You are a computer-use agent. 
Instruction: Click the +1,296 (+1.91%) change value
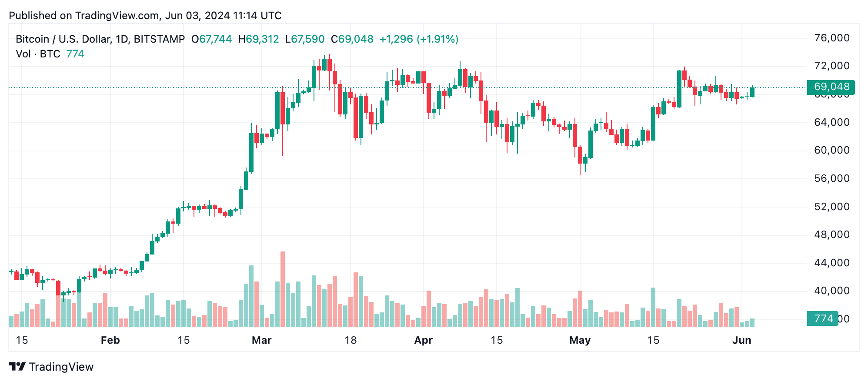pos(419,39)
